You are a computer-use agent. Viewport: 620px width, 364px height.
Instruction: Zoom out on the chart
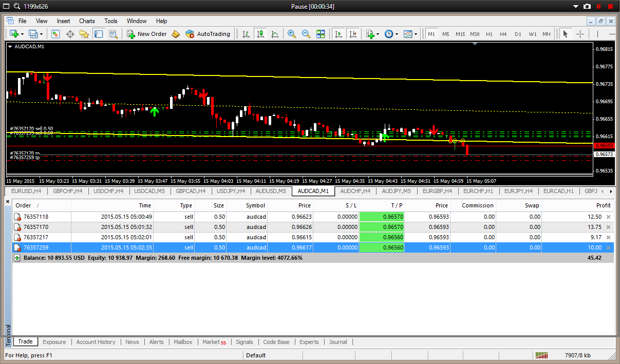306,34
